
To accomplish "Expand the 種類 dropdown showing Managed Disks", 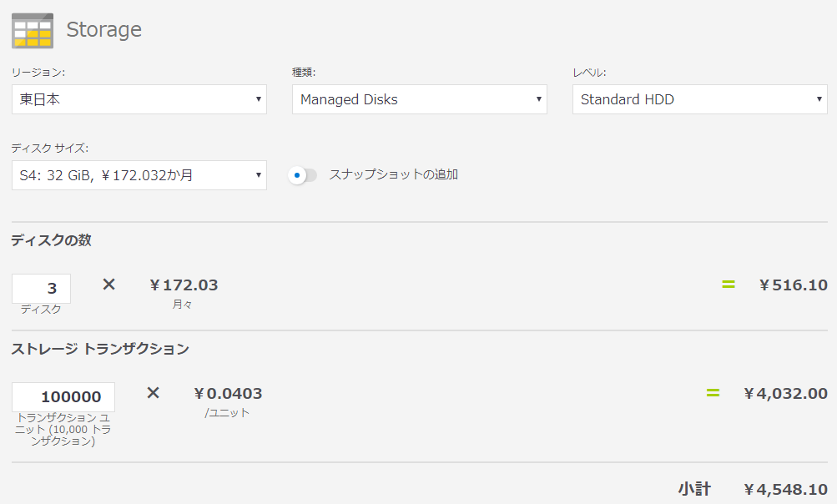I will tap(420, 99).
